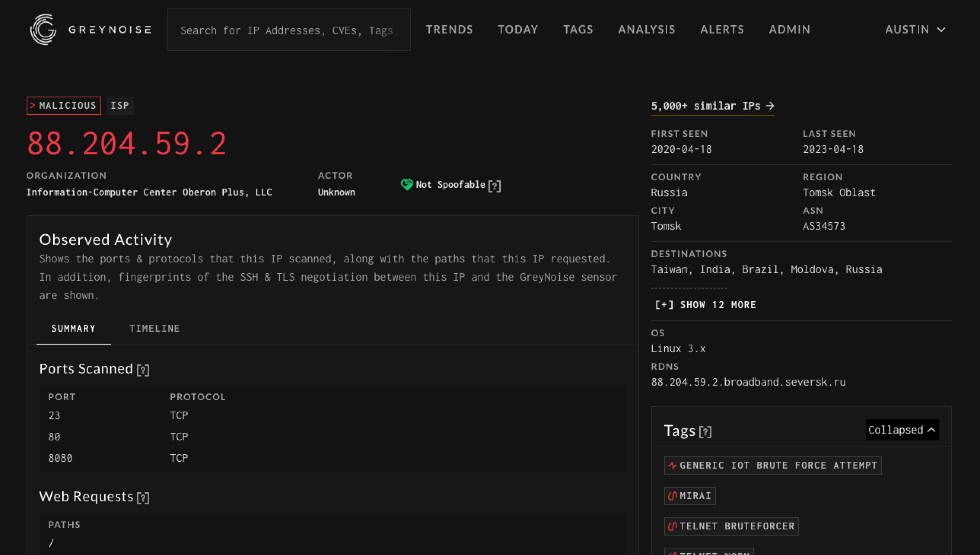Follow the 5,000+ similar IPs link
Screen dimensions: 980x555
pos(712,106)
